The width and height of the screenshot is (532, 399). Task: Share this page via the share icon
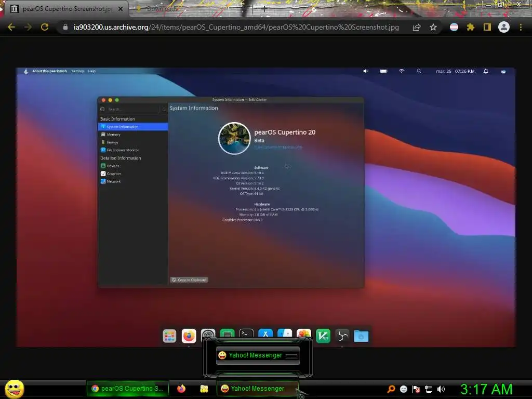417,27
